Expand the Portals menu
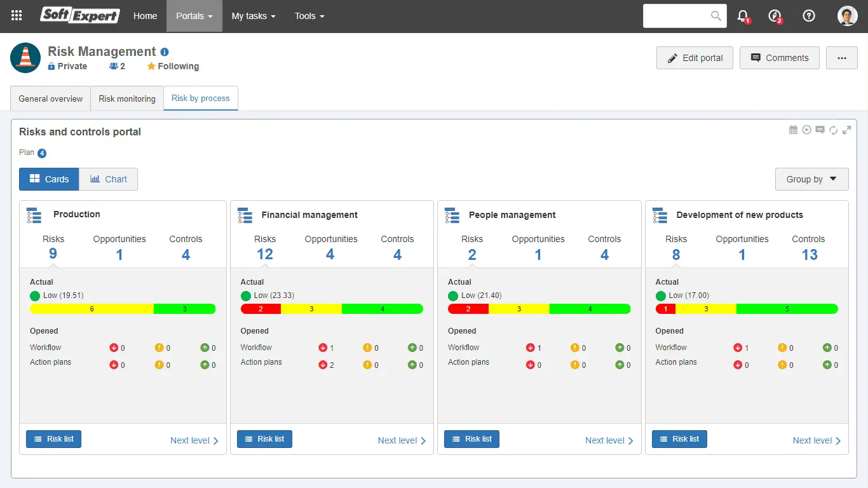The image size is (868, 488). coord(194,16)
